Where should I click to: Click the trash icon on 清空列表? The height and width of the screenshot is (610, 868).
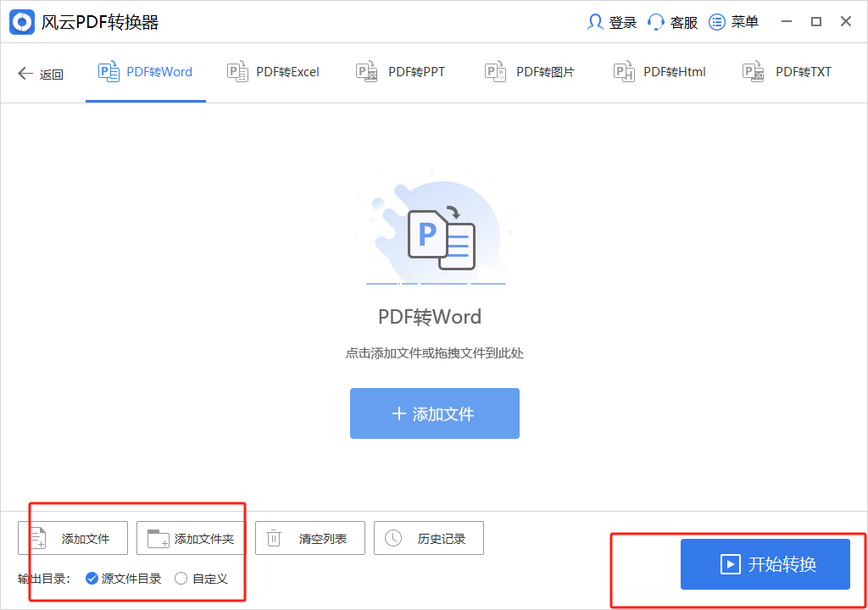(274, 538)
